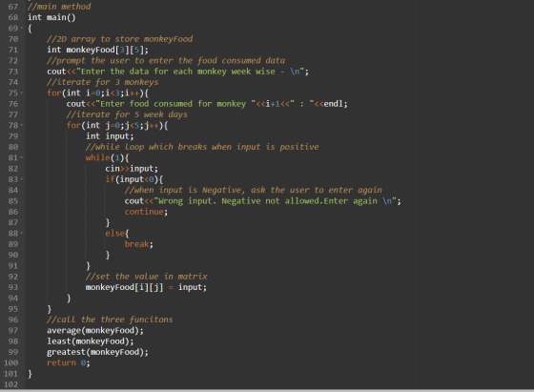534x392 pixels.
Task: Click the 'return 0;' statement
Action: [x=69, y=363]
